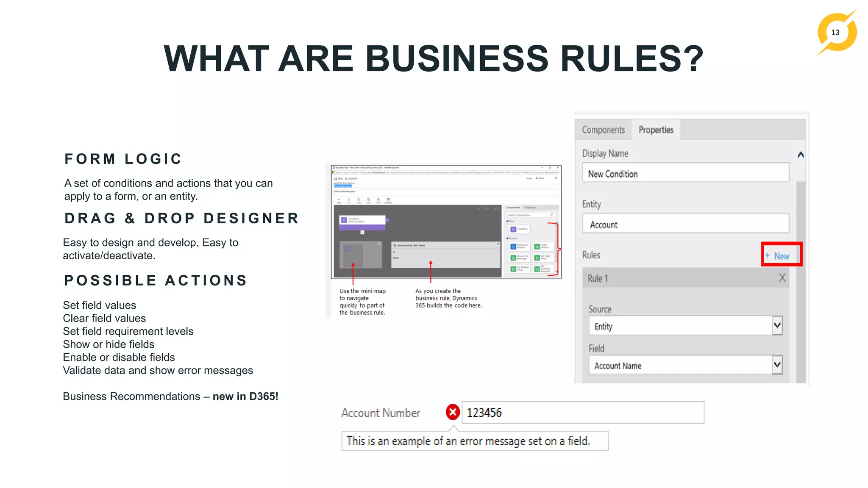Click the POSSIBLE ACTIONS heading

156,280
